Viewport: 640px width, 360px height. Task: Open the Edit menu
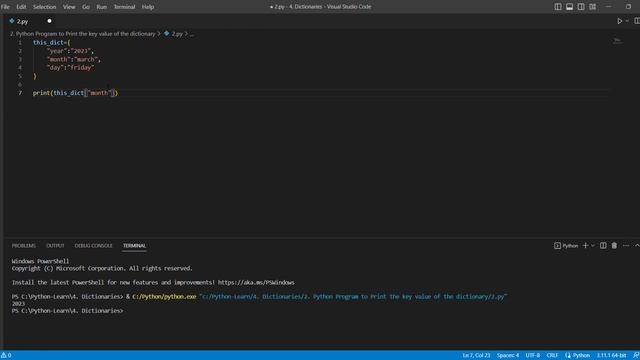click(x=21, y=7)
